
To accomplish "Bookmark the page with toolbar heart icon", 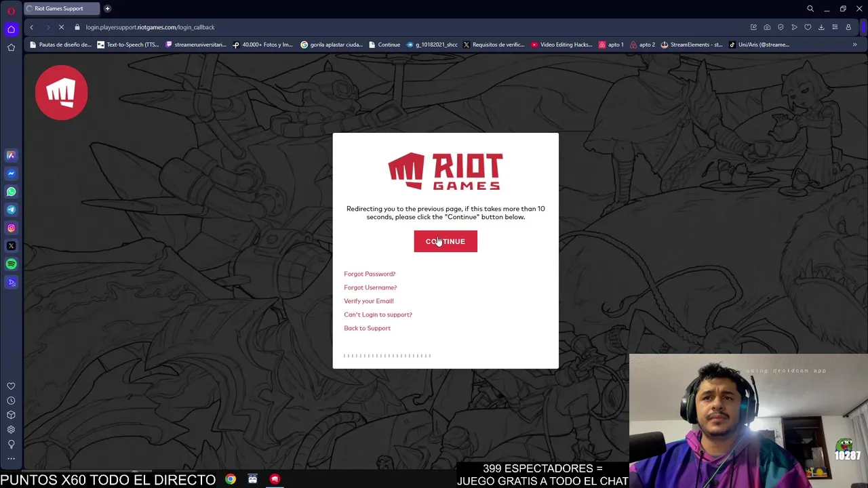I will pyautogui.click(x=808, y=27).
